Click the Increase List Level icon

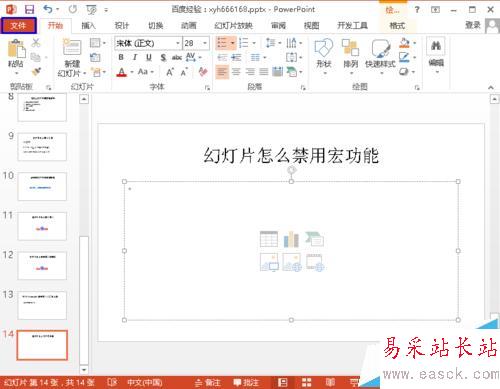236,57
